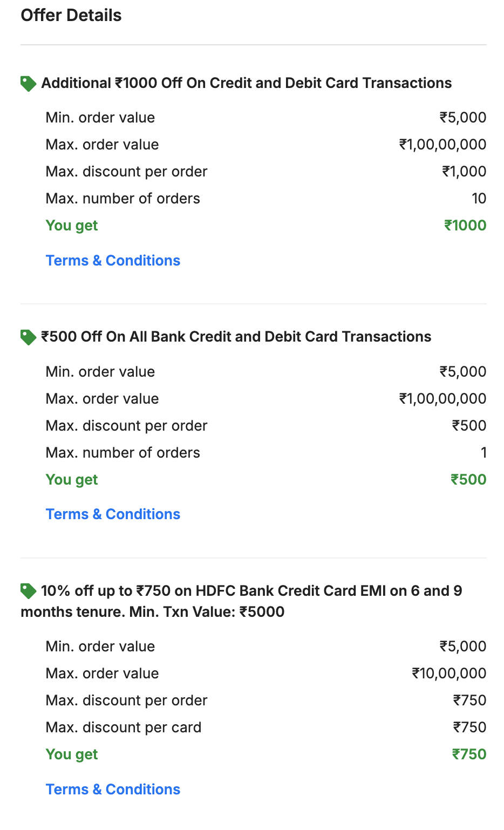This screenshot has width=504, height=830.
Task: Click the tag icon beside HDFC EMI offer
Action: 28,591
